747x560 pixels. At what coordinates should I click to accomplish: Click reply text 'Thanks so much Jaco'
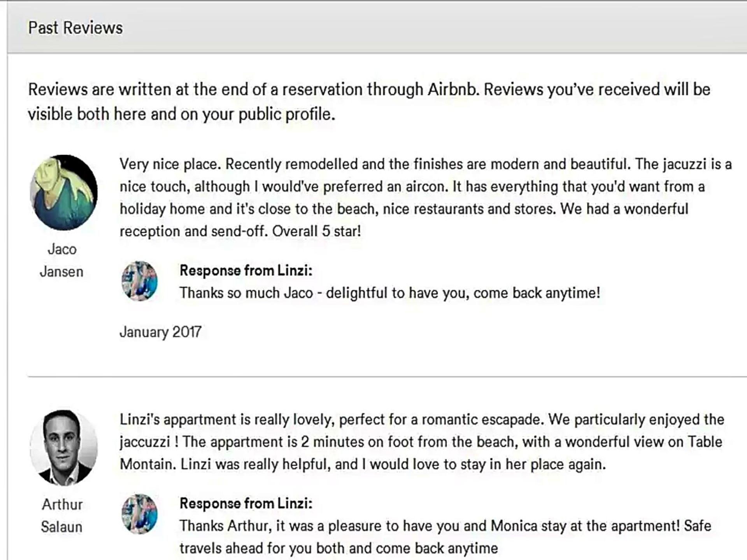tap(390, 293)
